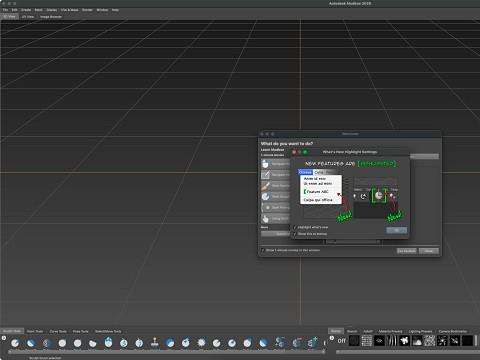Switch to the Camera Bookmarks tab

[x=453, y=331]
